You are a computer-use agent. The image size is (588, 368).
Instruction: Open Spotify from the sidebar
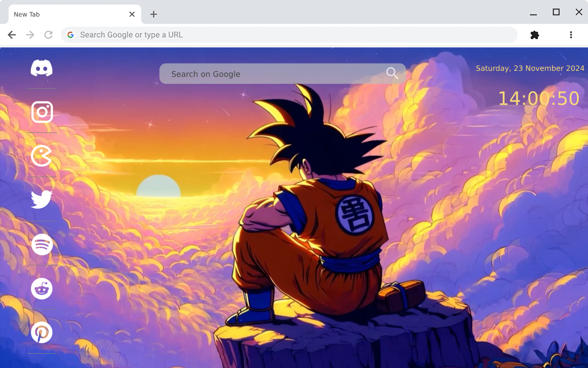point(42,244)
